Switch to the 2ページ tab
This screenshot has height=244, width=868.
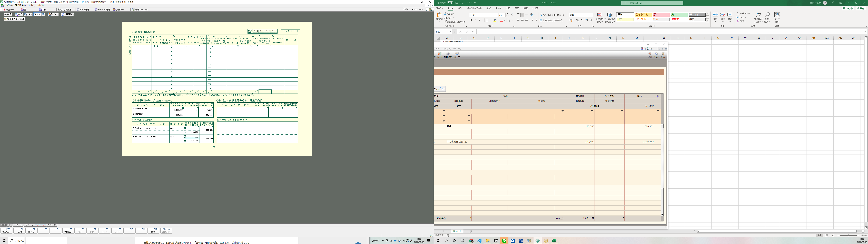(29, 225)
